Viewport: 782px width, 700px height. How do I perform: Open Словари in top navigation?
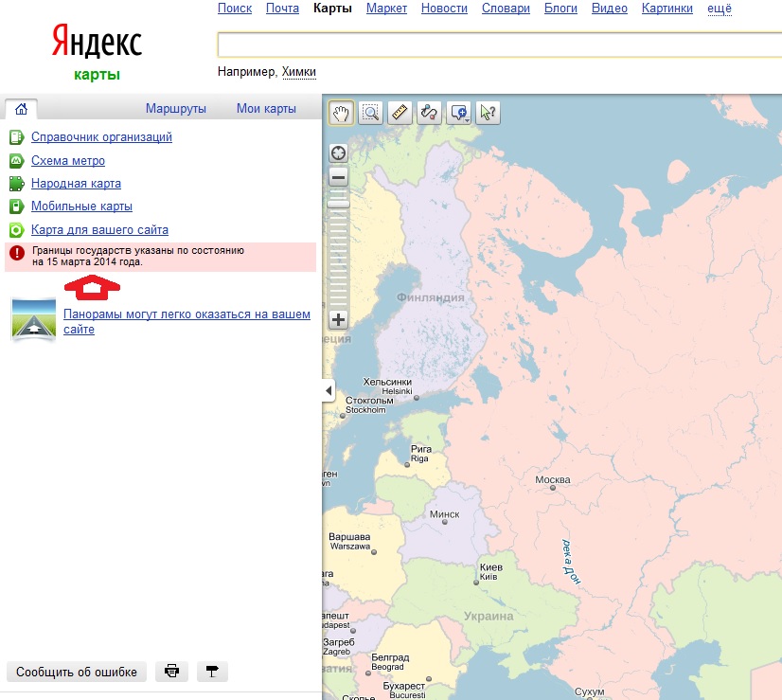click(506, 8)
